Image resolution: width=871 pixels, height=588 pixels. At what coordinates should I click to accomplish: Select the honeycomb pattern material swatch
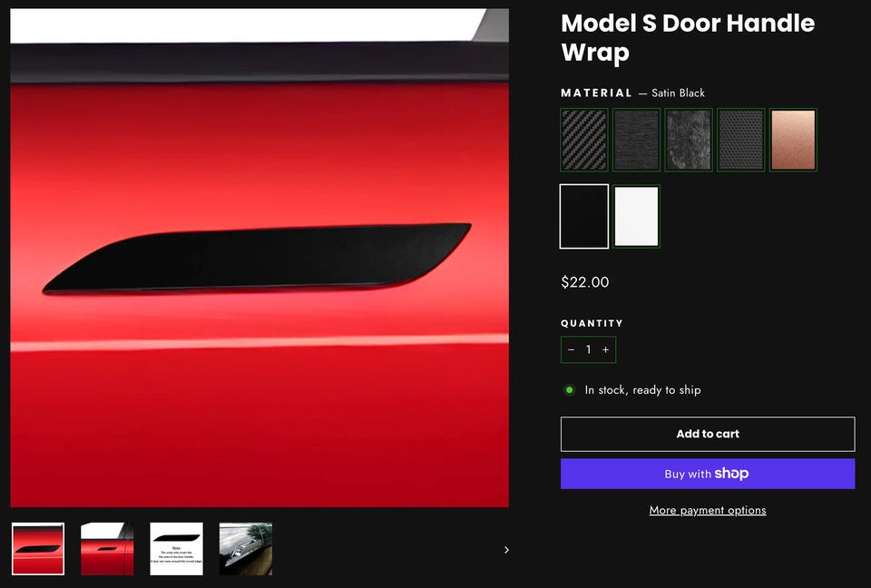tap(740, 140)
